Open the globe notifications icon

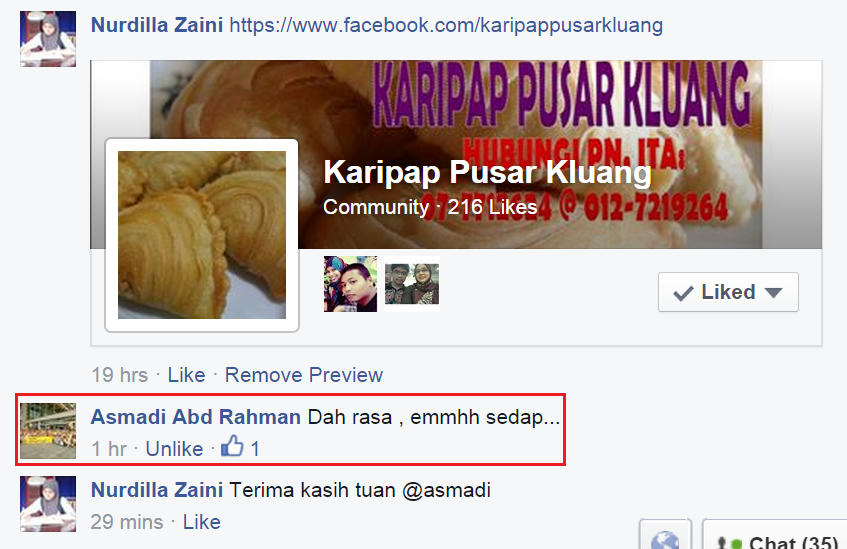tap(665, 538)
